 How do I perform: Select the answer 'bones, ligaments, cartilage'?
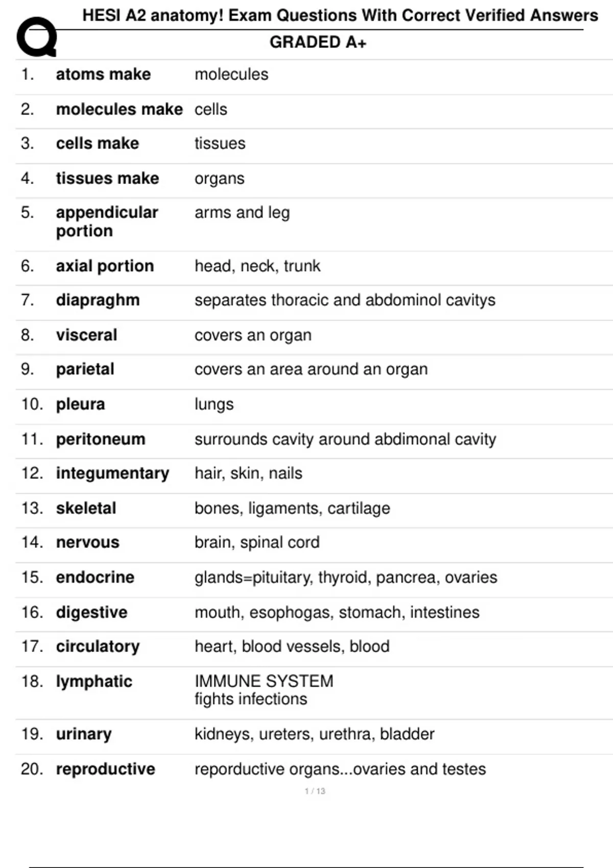click(292, 509)
